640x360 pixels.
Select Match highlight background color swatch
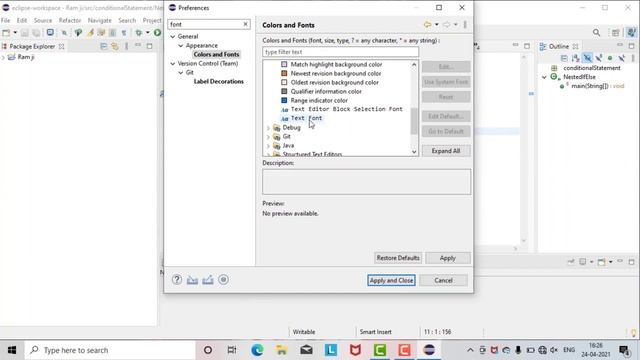[284, 64]
